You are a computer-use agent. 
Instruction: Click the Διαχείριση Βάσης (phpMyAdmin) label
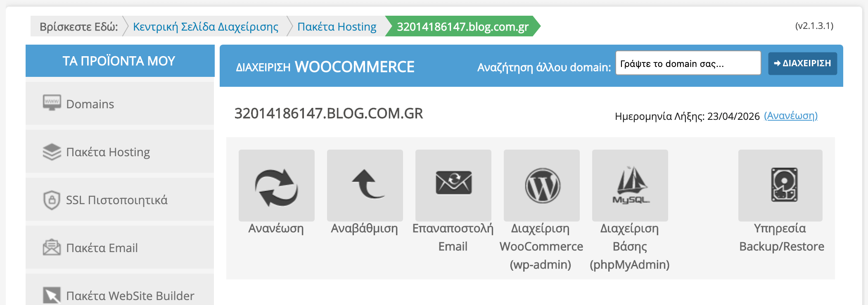pyautogui.click(x=630, y=246)
